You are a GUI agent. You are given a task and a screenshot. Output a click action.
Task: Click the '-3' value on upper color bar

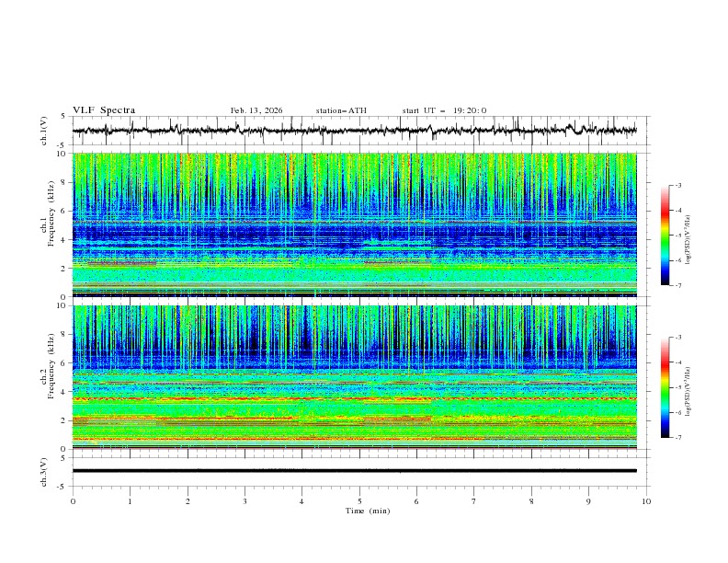[x=677, y=185]
